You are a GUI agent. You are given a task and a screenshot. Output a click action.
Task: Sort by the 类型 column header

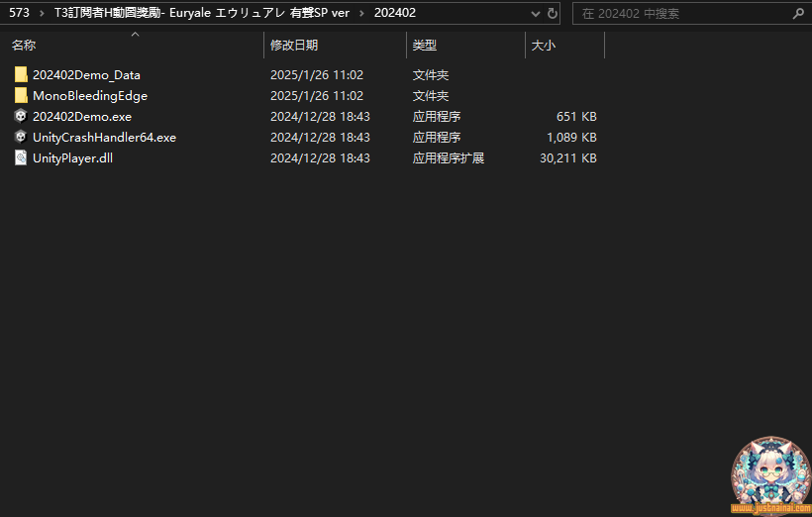[x=424, y=46]
